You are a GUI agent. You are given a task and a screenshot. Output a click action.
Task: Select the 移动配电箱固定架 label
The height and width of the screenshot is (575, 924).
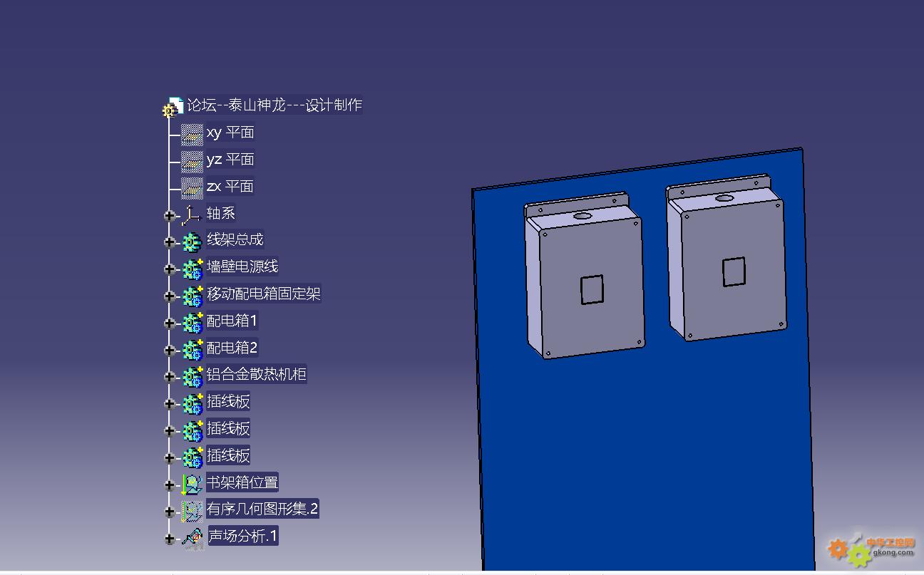click(x=264, y=294)
